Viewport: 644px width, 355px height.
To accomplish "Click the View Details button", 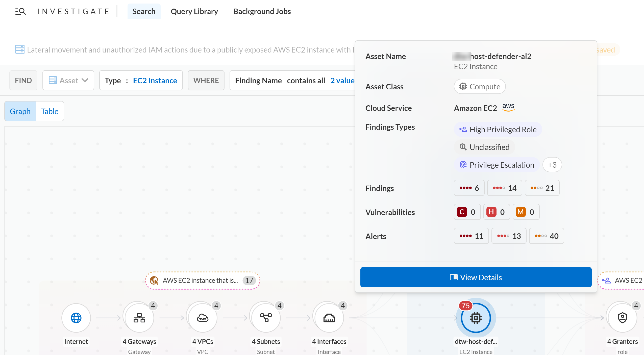I will [x=476, y=277].
